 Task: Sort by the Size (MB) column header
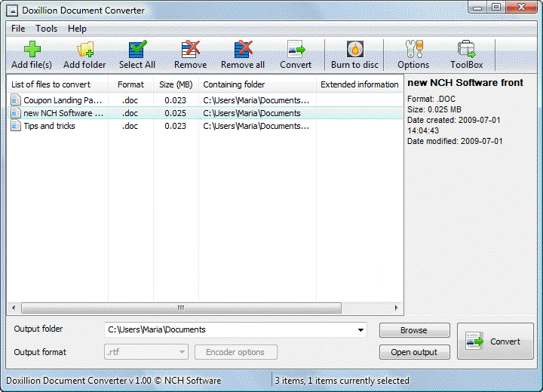coord(176,84)
